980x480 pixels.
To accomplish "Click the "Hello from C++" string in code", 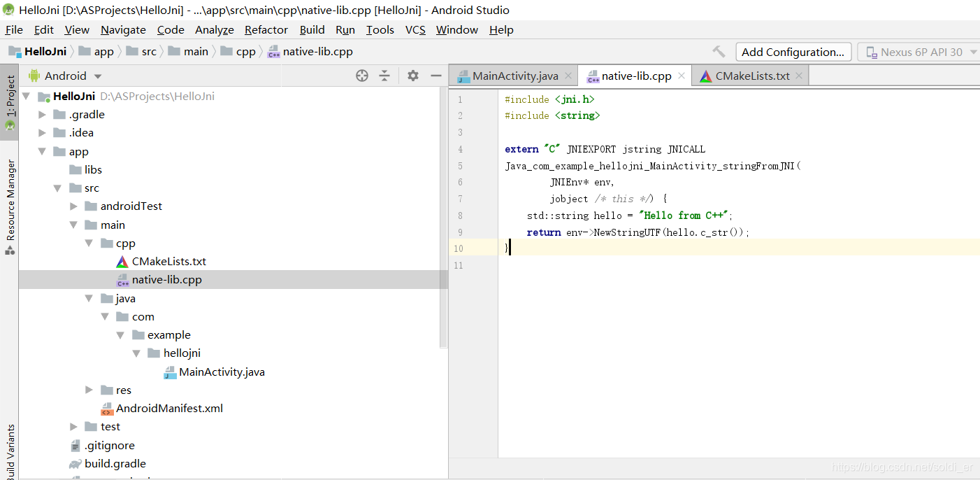I will click(x=684, y=216).
